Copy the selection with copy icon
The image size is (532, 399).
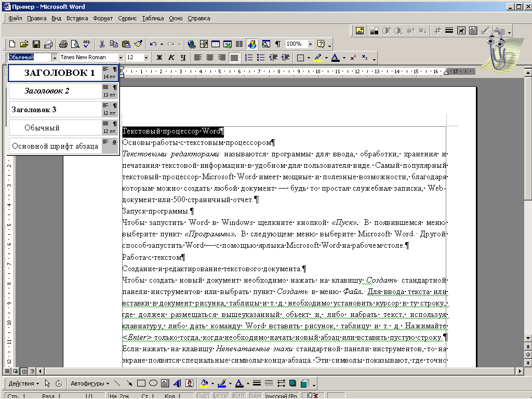pyautogui.click(x=114, y=44)
